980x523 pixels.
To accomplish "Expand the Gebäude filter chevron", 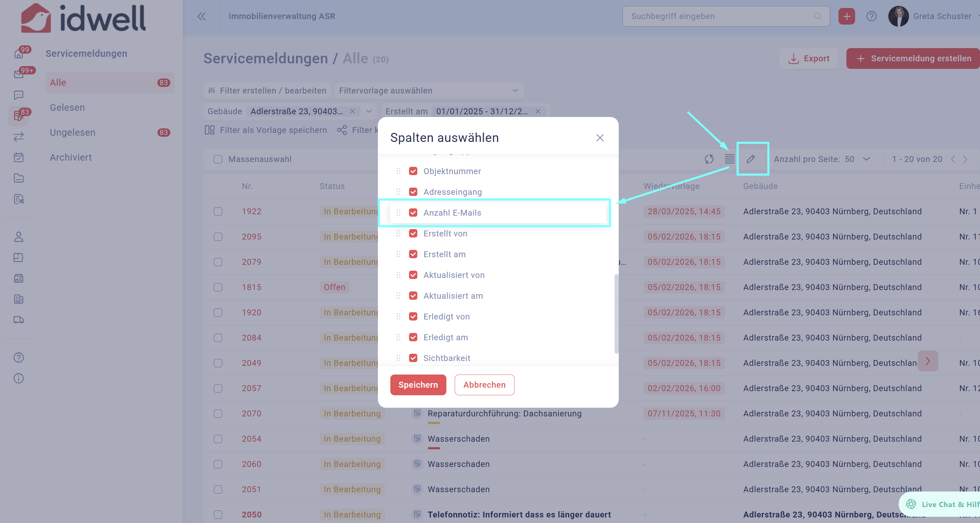I will [x=369, y=111].
